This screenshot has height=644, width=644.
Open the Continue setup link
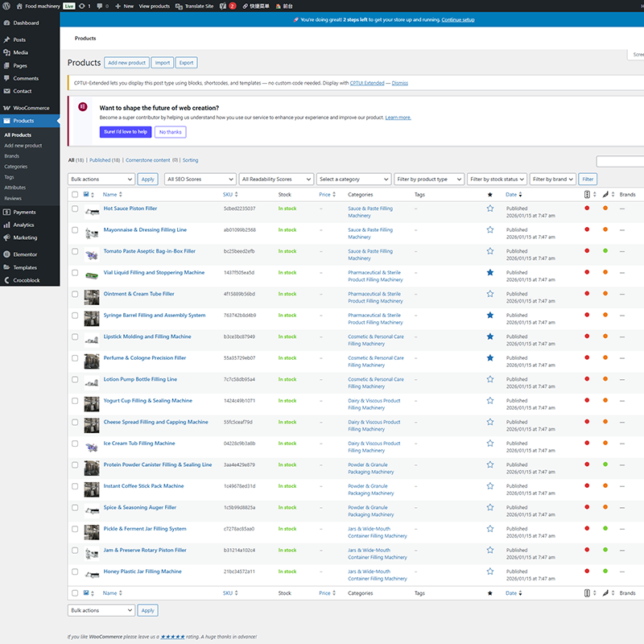457,19
